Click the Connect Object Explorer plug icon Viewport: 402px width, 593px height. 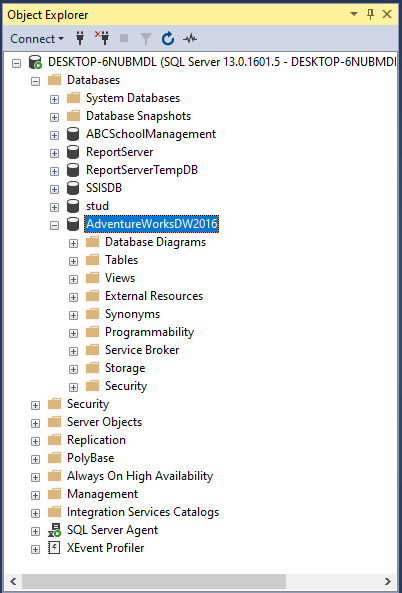pyautogui.click(x=80, y=39)
